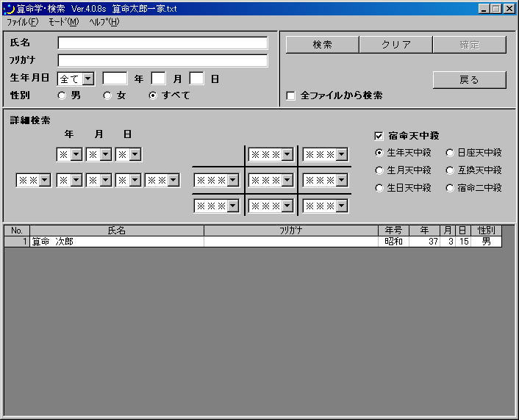Open grid bottom-left ※※※ dropdown
This screenshot has height=420, width=519.
(233, 206)
